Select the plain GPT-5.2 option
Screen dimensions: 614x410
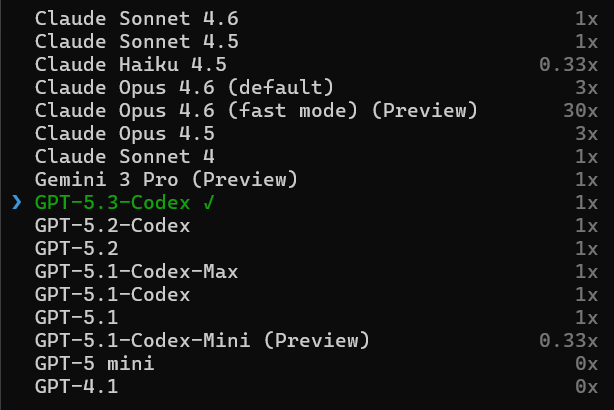tap(76, 249)
